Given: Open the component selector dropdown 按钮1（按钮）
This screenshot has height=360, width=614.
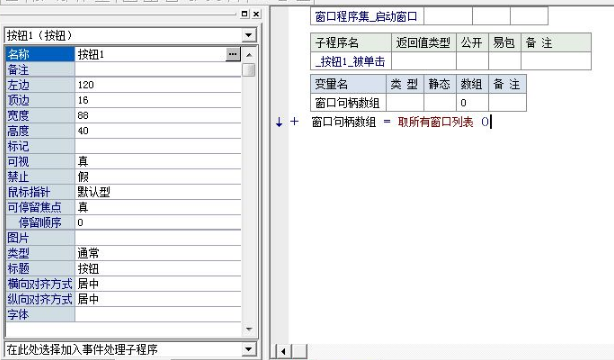Looking at the screenshot, I should (248, 35).
